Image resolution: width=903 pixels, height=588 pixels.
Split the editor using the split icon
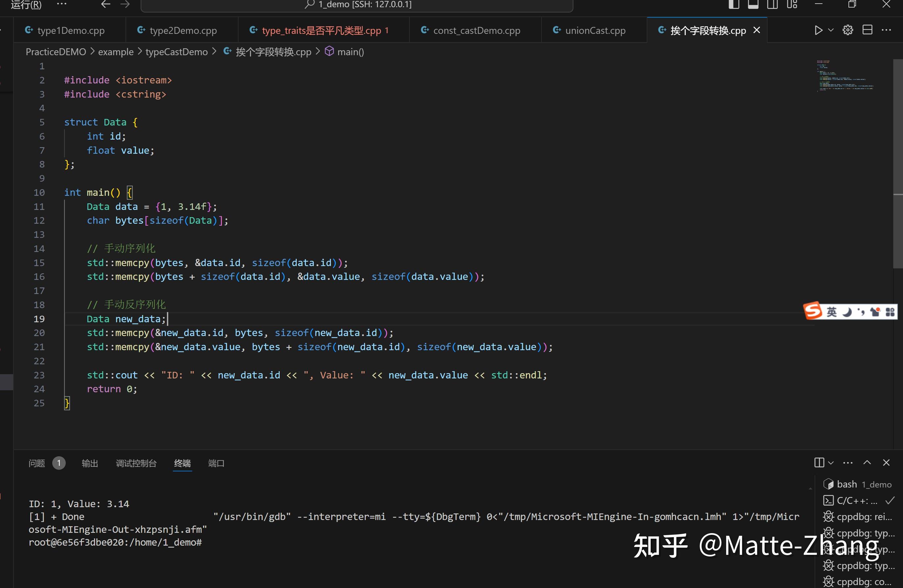pyautogui.click(x=868, y=30)
